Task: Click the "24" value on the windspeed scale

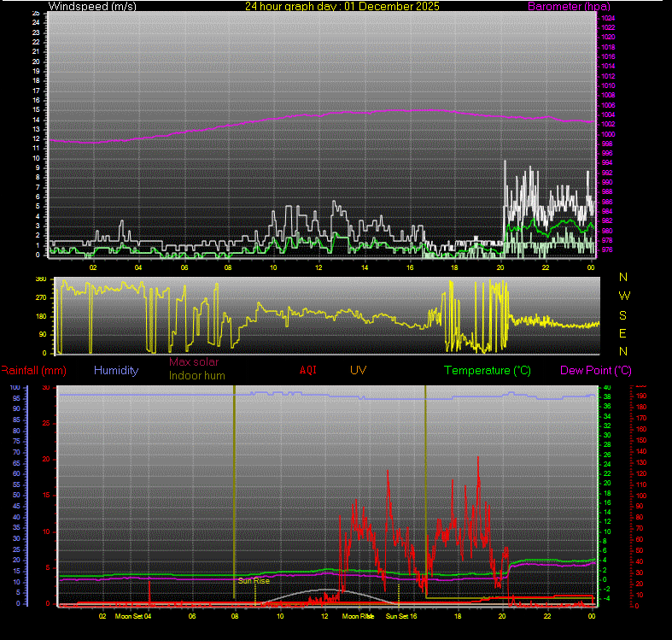Action: coord(36,23)
